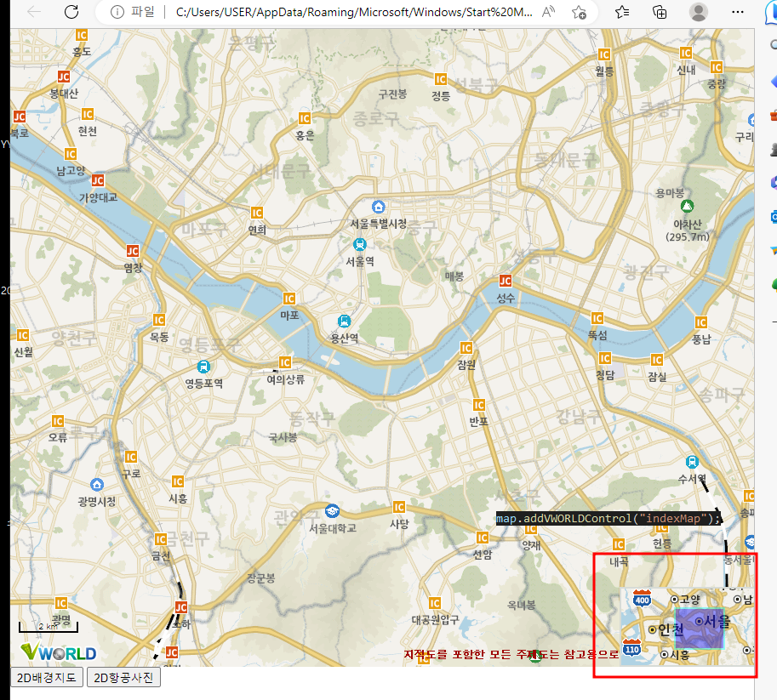Click the 풍납 IC marker
This screenshot has height=700, width=777.
(x=700, y=322)
